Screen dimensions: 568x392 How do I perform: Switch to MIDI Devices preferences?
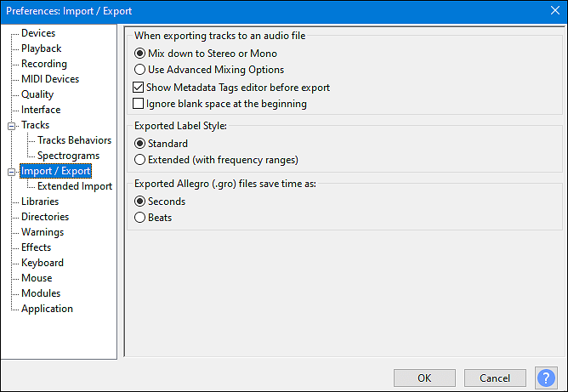(49, 79)
